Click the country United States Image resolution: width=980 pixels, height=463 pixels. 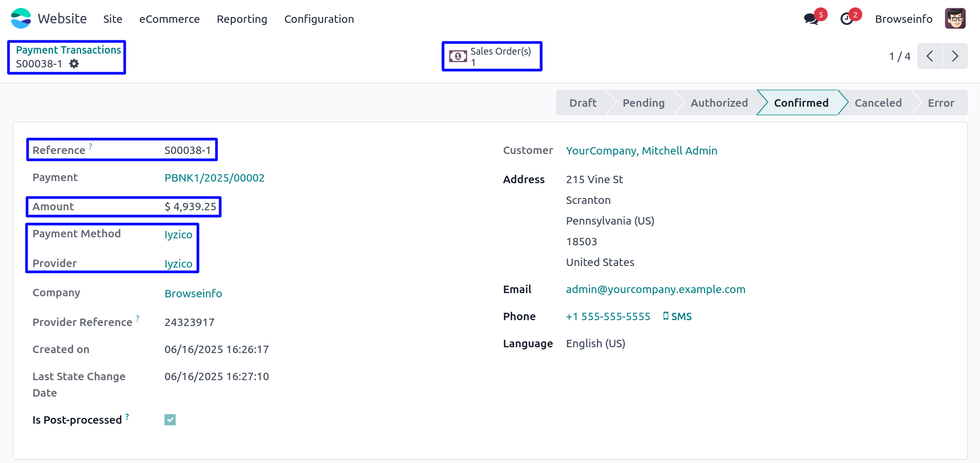click(x=600, y=262)
